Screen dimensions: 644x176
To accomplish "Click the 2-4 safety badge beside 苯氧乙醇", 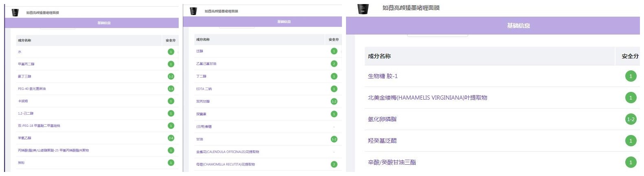I will click(171, 138).
